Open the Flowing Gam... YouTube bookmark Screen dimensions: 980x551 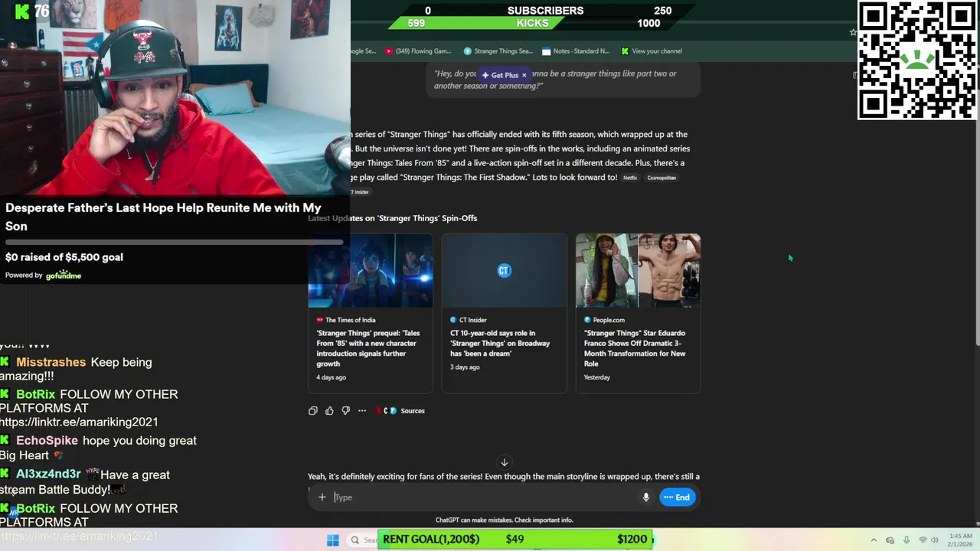[418, 51]
